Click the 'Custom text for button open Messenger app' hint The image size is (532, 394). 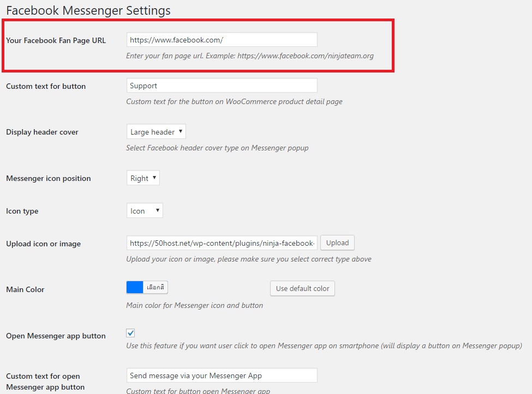[198, 391]
